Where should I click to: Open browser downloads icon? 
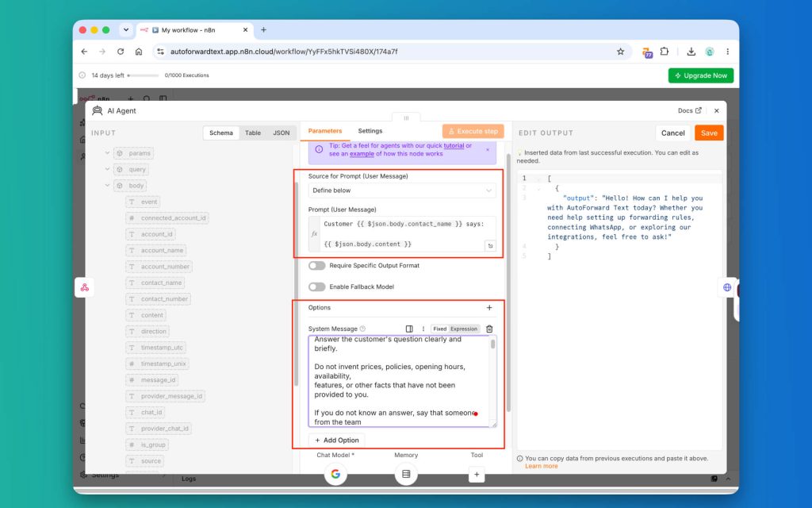pyautogui.click(x=691, y=52)
